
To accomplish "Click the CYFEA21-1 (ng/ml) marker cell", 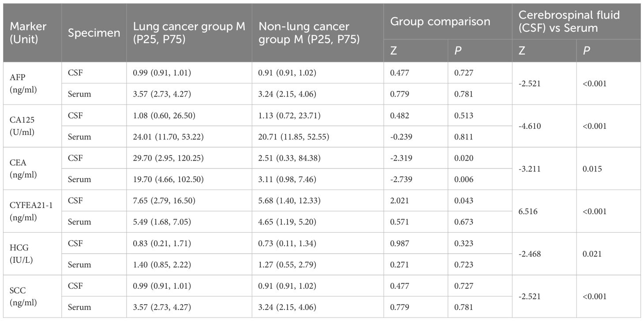I will (27, 211).
